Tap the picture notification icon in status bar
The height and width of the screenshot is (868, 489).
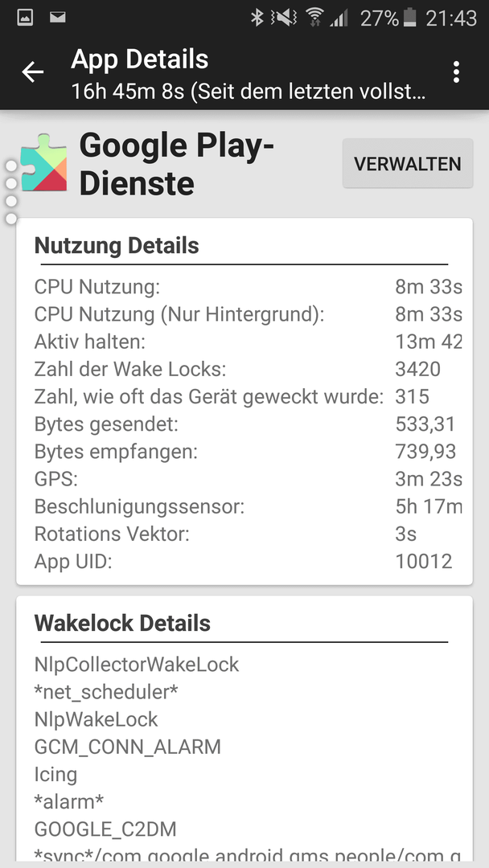point(25,18)
